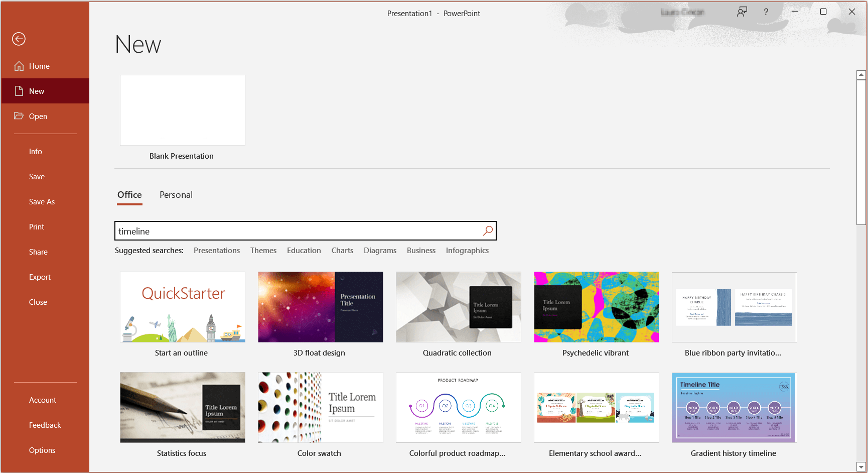868x473 pixels.
Task: Stay on the Office templates tab
Action: (129, 195)
